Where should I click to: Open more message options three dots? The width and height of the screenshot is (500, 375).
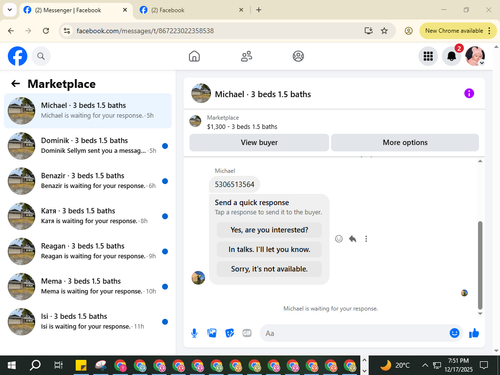point(366,239)
